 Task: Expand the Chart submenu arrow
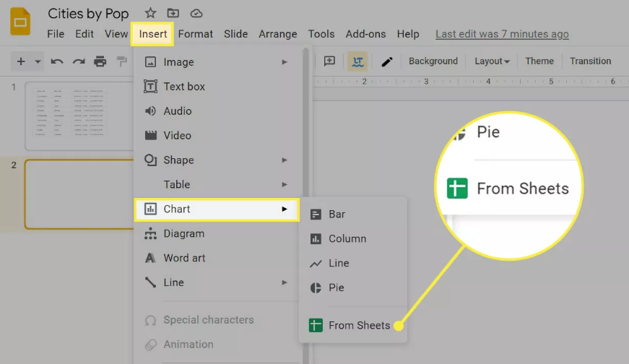(285, 209)
